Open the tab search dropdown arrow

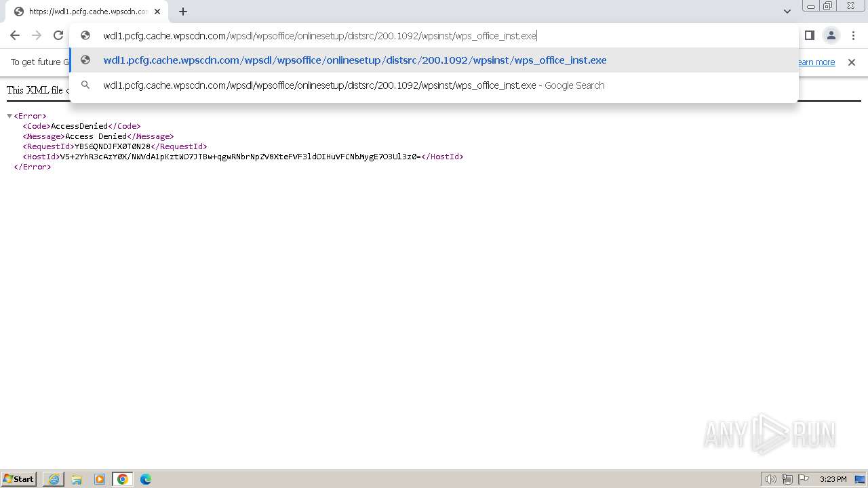(787, 12)
